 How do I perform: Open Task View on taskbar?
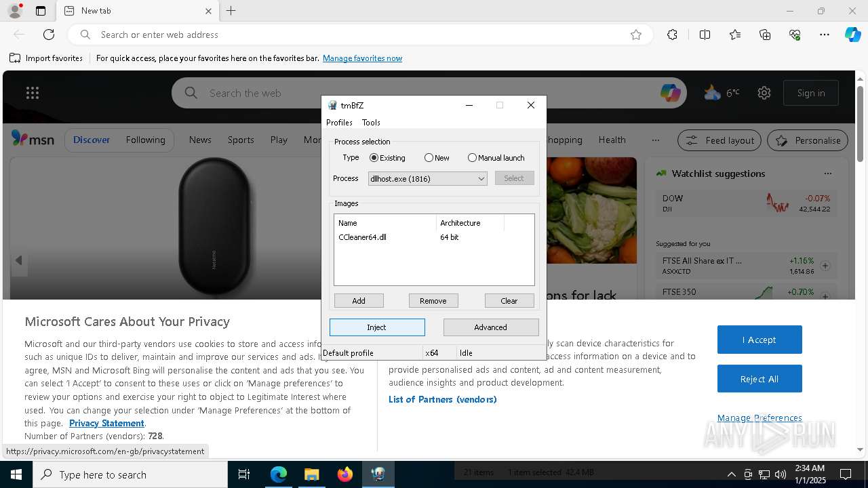coord(244,474)
